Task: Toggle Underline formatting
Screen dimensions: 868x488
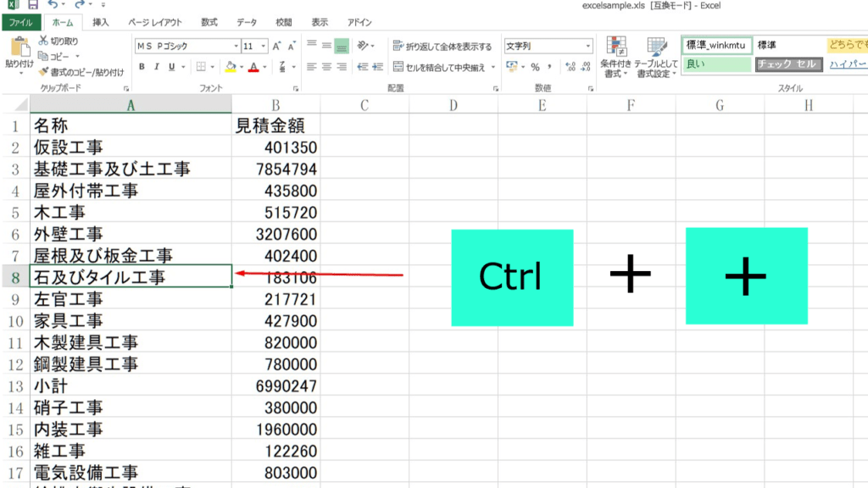Action: 171,67
